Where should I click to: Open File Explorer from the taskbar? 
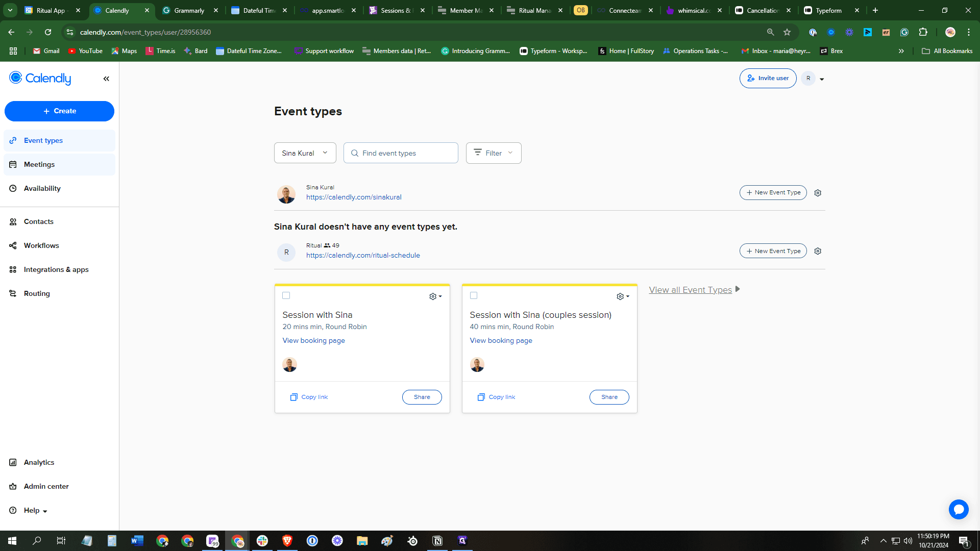pos(362,541)
